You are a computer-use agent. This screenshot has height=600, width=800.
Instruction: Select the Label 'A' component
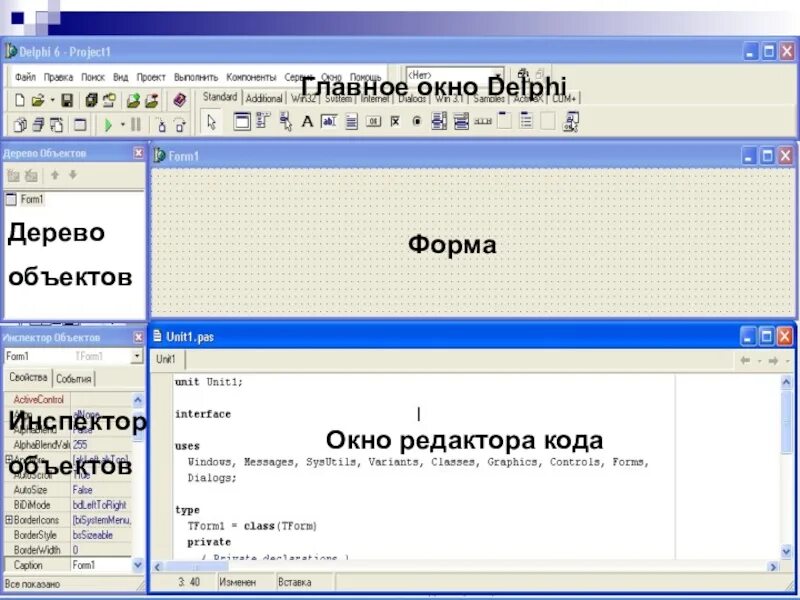coord(307,121)
